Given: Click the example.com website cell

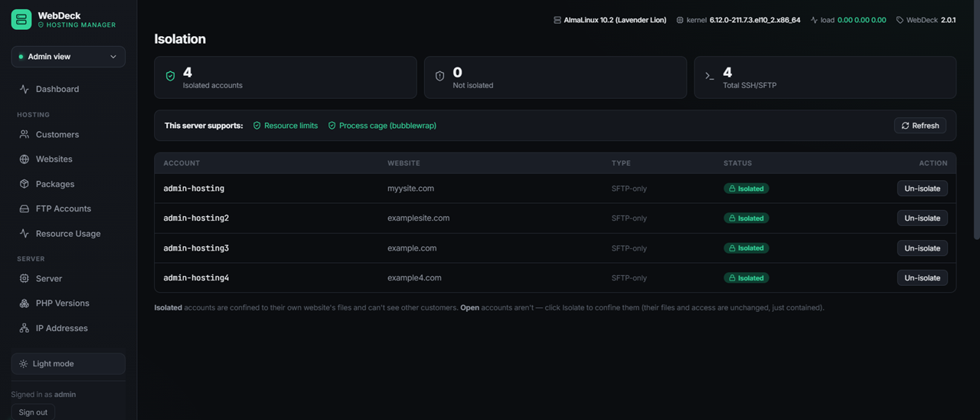Looking at the screenshot, I should click(x=412, y=248).
